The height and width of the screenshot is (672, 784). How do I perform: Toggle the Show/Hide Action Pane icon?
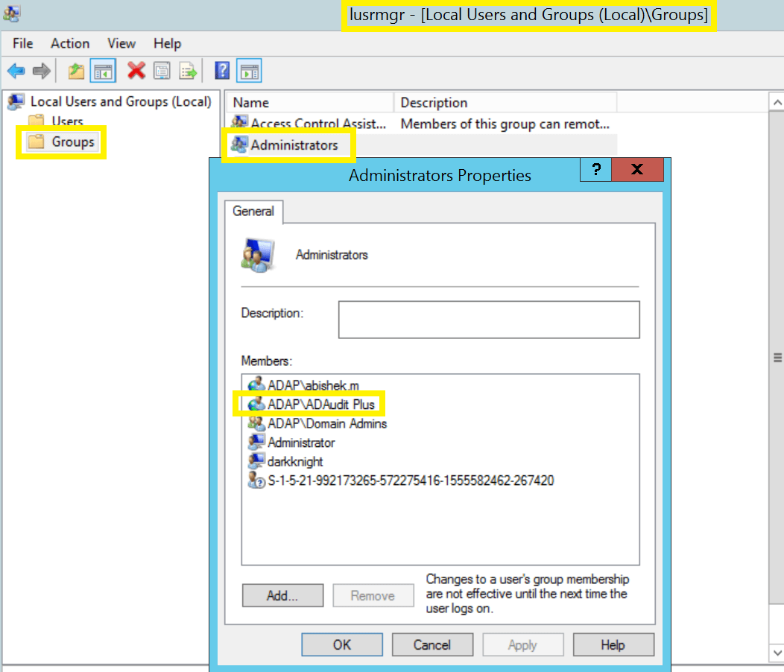248,71
